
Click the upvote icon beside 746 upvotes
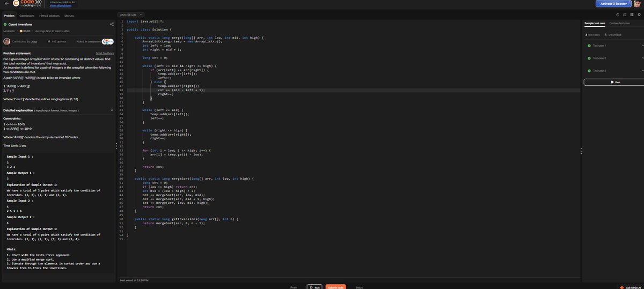click(x=49, y=41)
